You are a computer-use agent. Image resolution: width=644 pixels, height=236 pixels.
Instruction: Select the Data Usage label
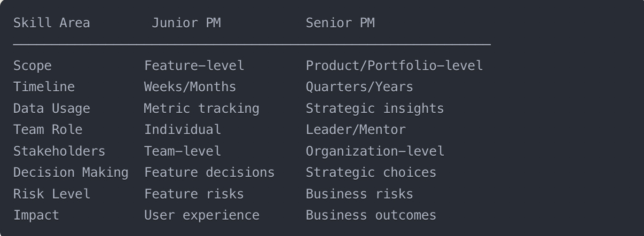click(x=51, y=109)
